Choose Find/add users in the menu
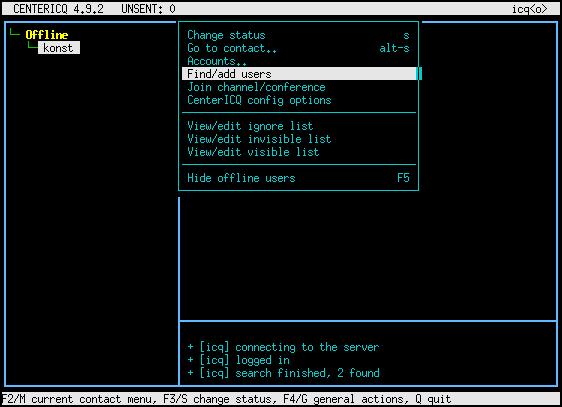 click(299, 74)
